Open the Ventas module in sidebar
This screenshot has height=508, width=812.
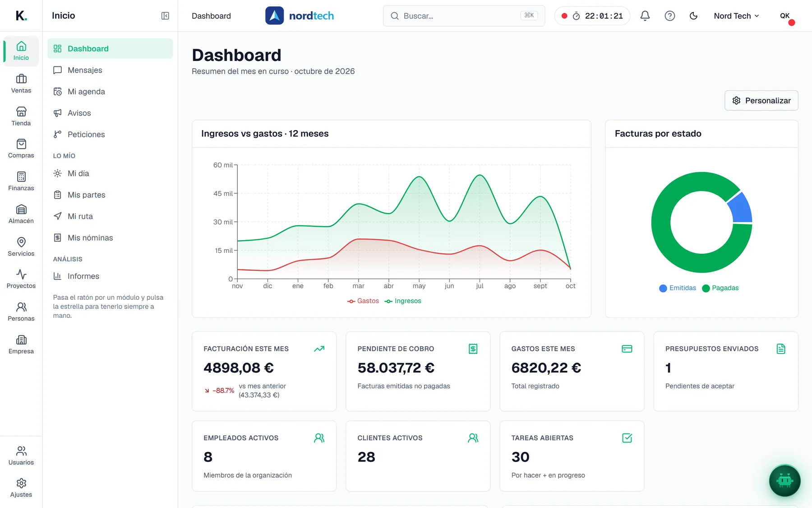pos(21,84)
